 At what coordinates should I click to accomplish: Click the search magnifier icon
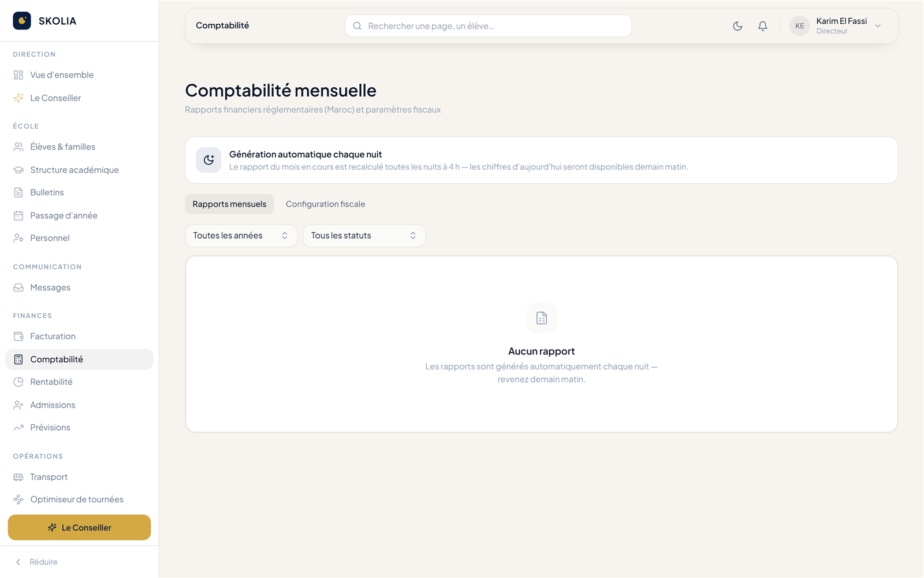(357, 26)
